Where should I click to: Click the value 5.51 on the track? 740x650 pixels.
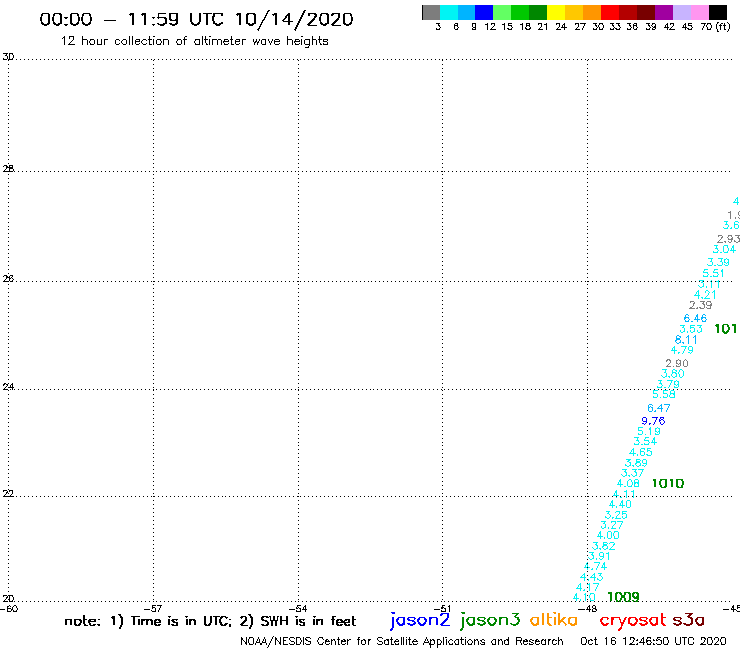click(713, 273)
